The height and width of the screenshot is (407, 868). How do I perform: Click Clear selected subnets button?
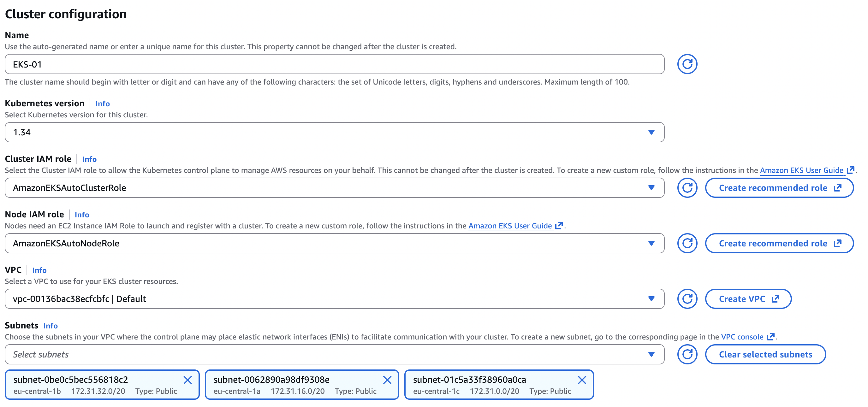[765, 354]
